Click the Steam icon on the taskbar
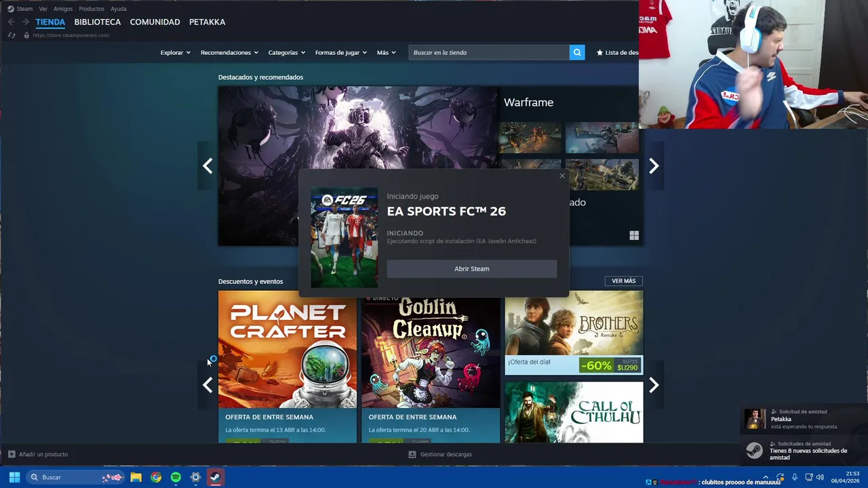This screenshot has height=488, width=868. click(x=215, y=477)
